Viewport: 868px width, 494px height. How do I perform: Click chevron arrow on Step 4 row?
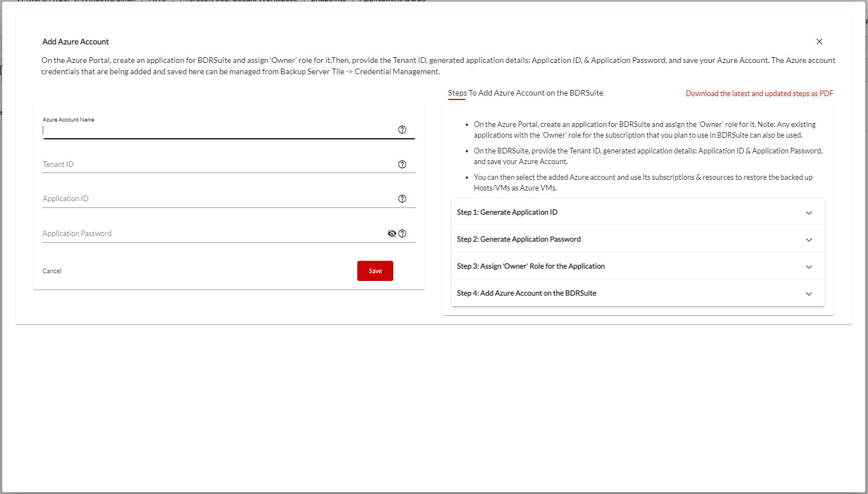tap(809, 294)
